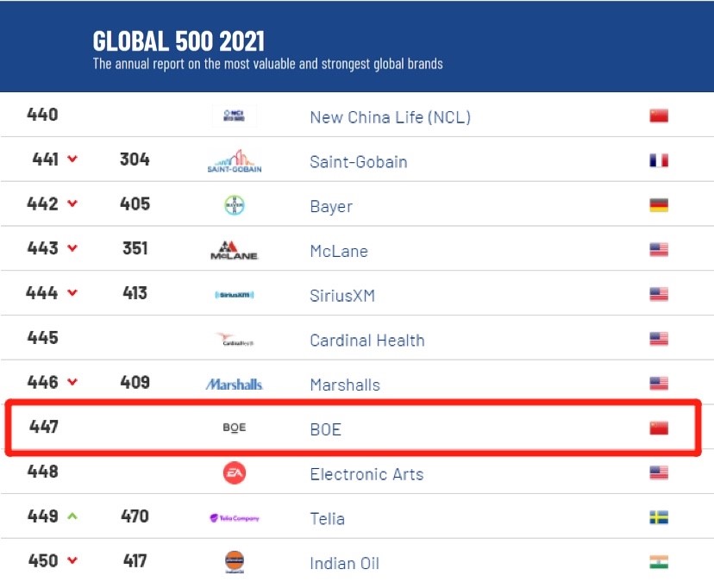Click the McLane brand logo
The width and height of the screenshot is (714, 588).
[x=234, y=251]
